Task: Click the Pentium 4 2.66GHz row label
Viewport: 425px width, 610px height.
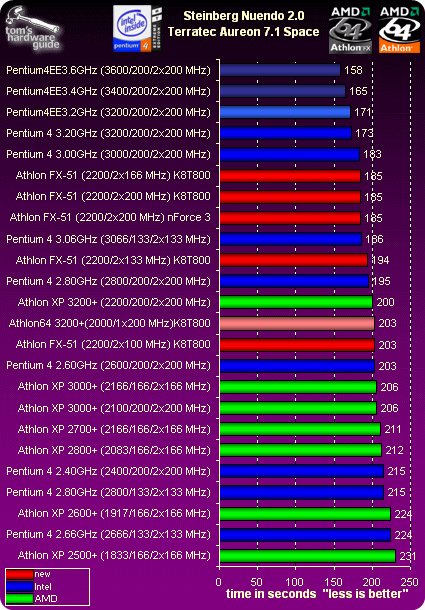Action: tap(108, 534)
